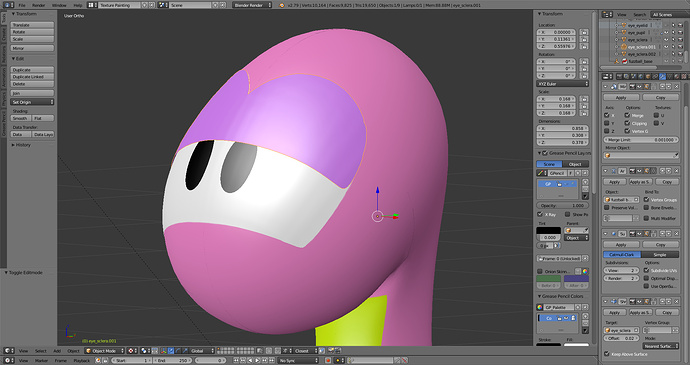Enable the Mirror modifier Z axis checkbox
The height and width of the screenshot is (365, 690).
(607, 131)
